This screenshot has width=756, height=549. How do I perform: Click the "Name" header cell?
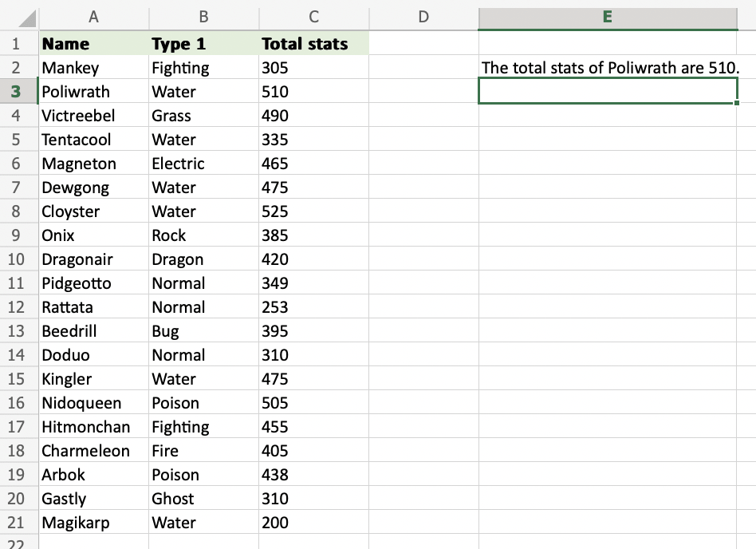[93, 44]
